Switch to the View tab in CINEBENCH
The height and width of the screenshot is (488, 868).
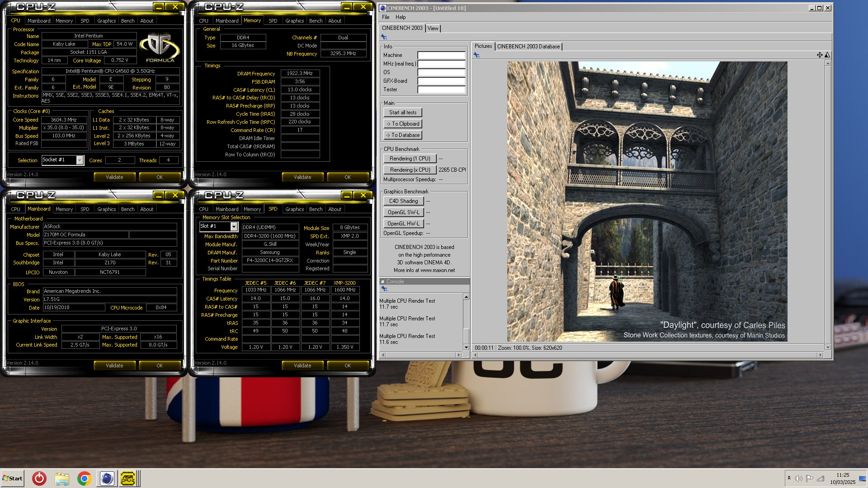[433, 28]
